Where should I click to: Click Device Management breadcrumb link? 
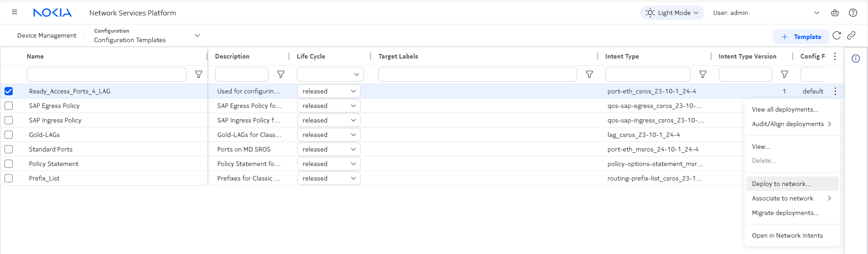(x=47, y=35)
